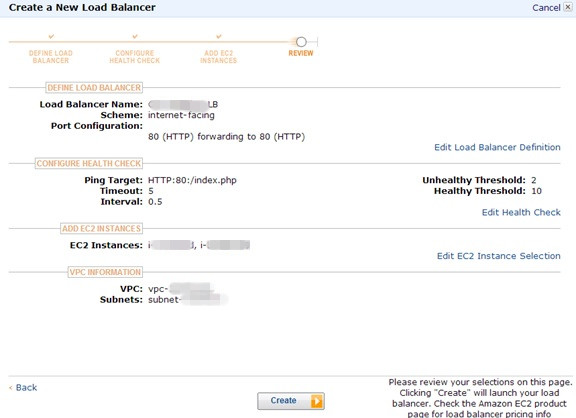Click the orange arrow on Create button
Image resolution: width=576 pixels, height=418 pixels.
click(x=317, y=401)
